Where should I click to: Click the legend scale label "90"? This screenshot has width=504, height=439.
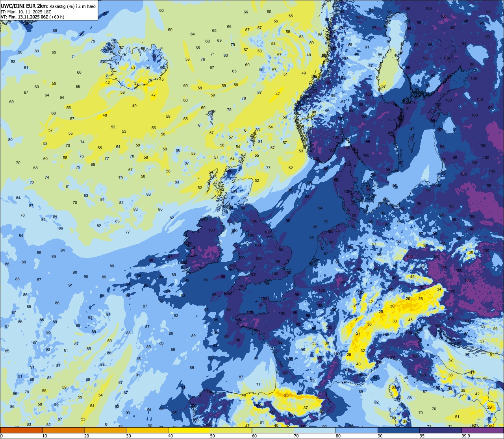380,436
